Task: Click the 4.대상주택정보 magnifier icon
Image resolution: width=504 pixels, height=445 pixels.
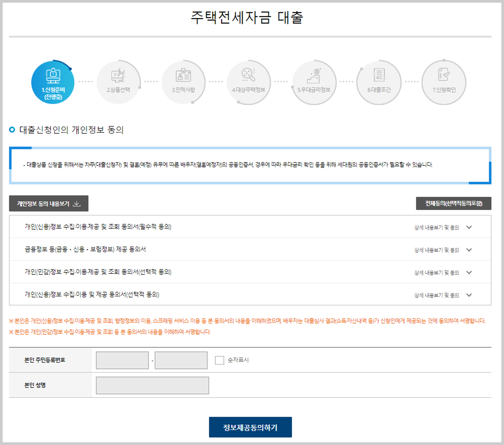Action: (x=248, y=74)
